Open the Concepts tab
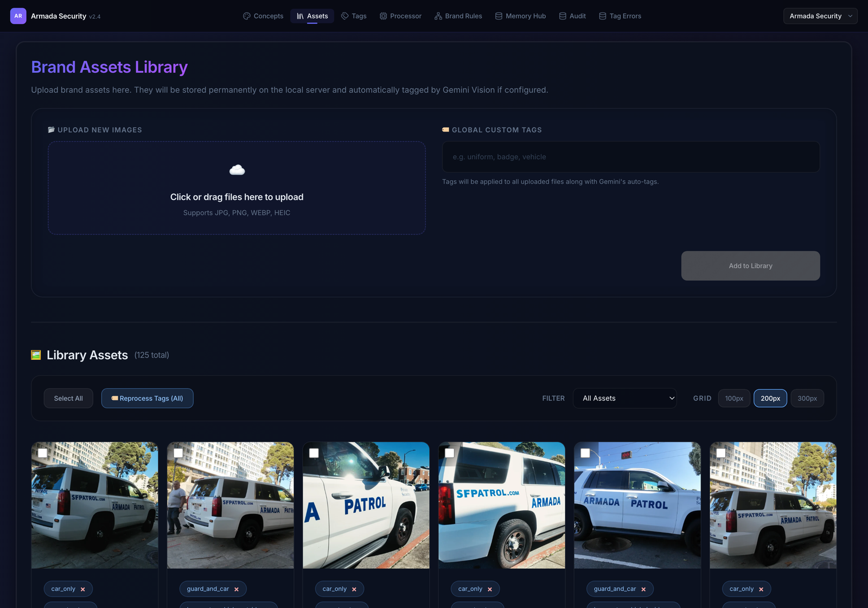The height and width of the screenshot is (608, 868). pos(263,16)
